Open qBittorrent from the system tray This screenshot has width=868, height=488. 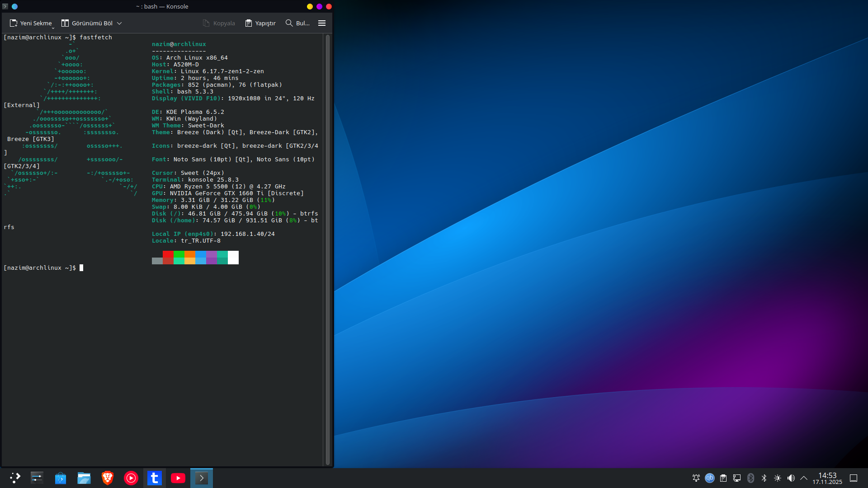[x=710, y=478]
